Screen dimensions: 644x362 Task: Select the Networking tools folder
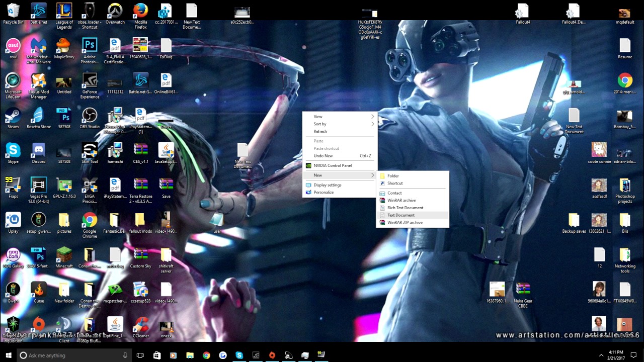tap(624, 259)
